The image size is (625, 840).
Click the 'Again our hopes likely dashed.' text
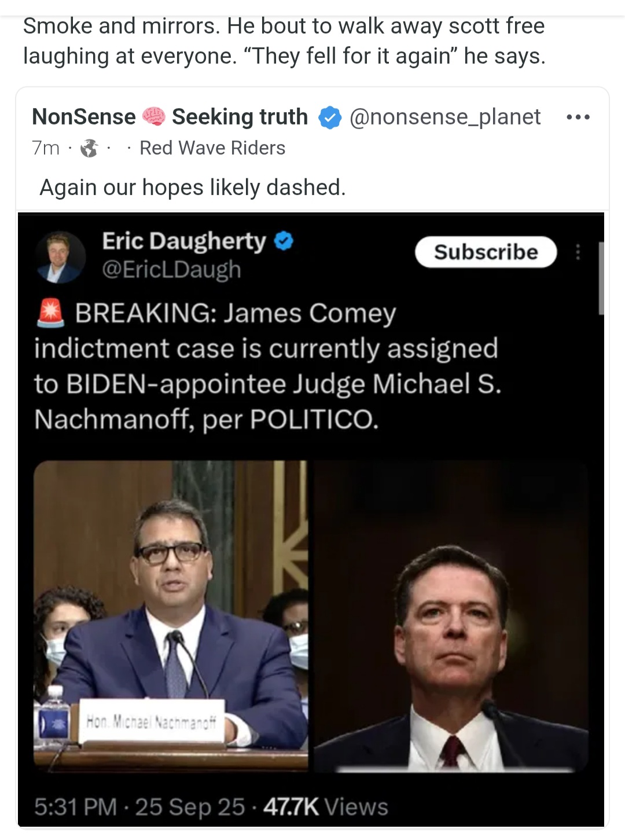[192, 188]
